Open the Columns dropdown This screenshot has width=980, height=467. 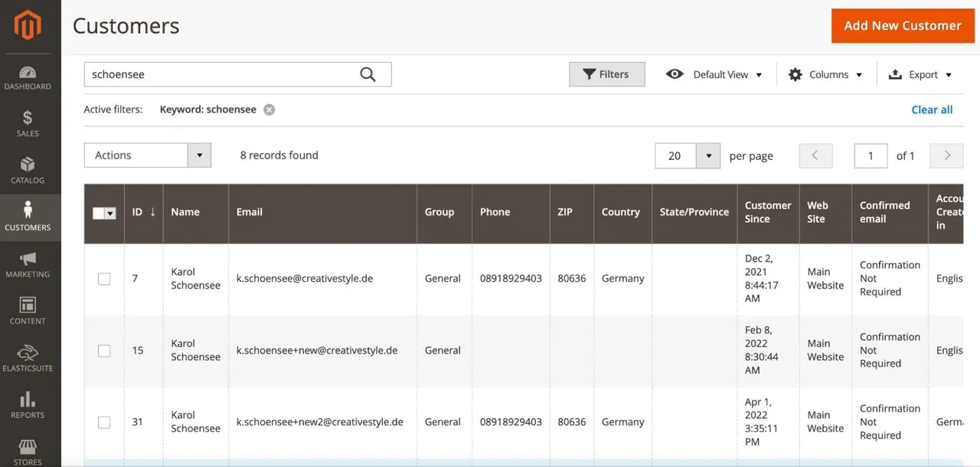(x=825, y=74)
